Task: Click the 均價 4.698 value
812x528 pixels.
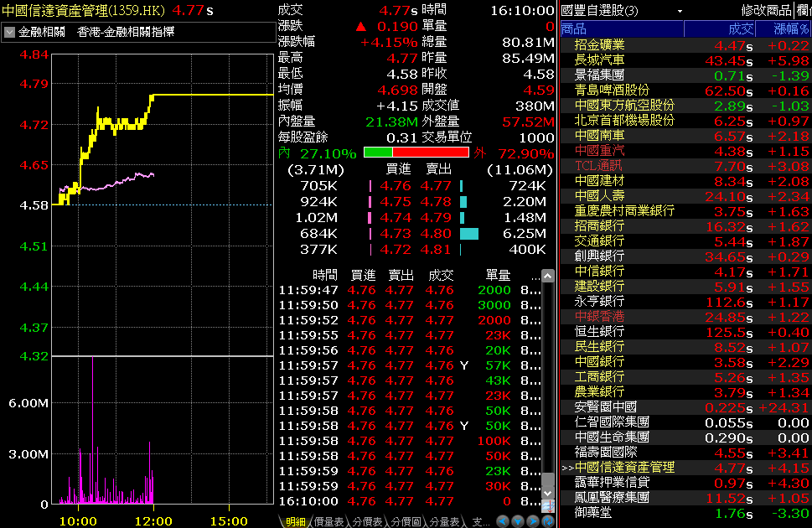Action: point(397,91)
